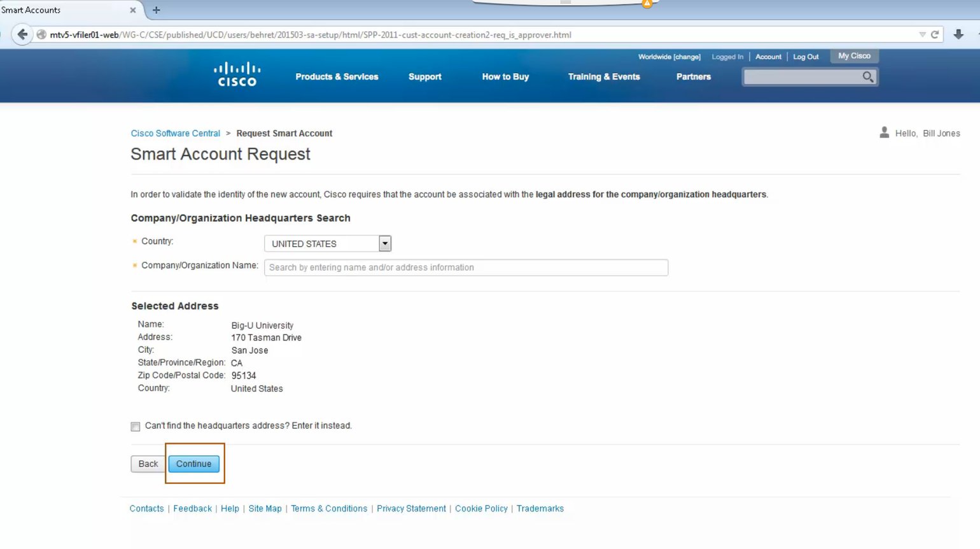Click the browser back navigation arrow
The image size is (980, 549).
click(23, 34)
